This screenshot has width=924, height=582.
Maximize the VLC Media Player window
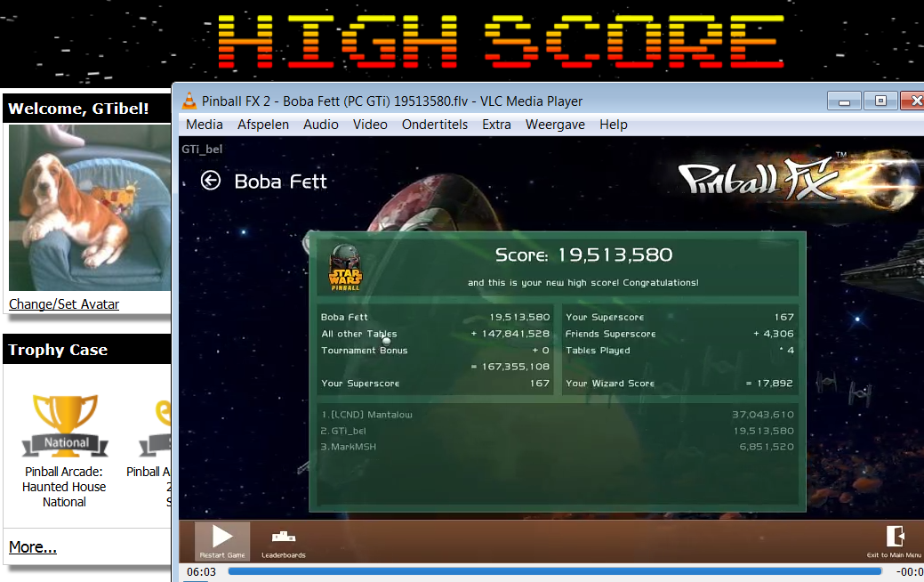(880, 101)
